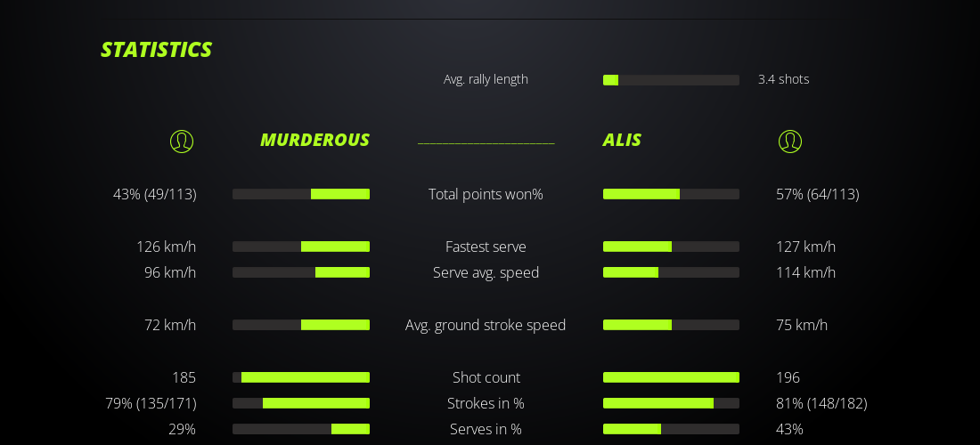Click Alis player avatar icon

coord(790,141)
